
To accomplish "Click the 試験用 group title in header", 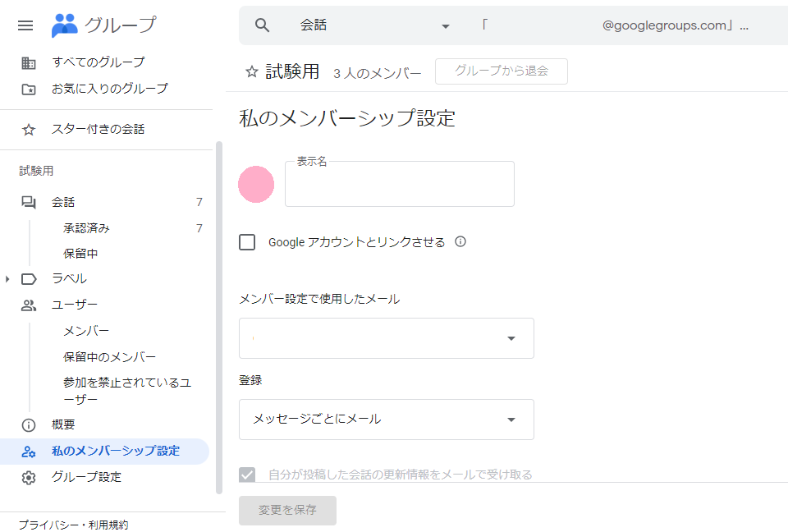I will pos(292,72).
